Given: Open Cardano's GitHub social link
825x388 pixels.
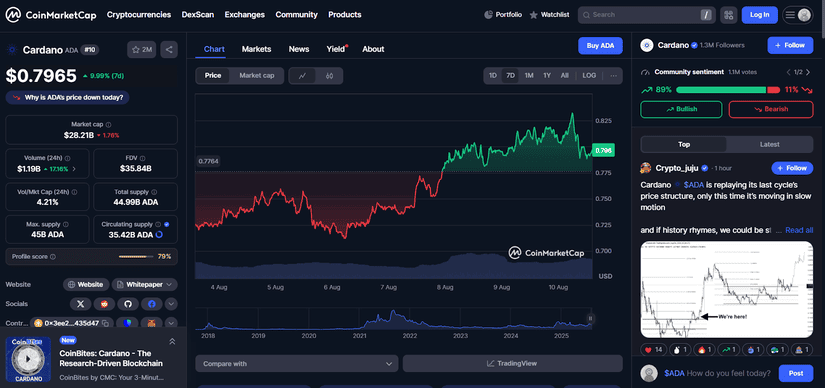Looking at the screenshot, I should pos(128,304).
